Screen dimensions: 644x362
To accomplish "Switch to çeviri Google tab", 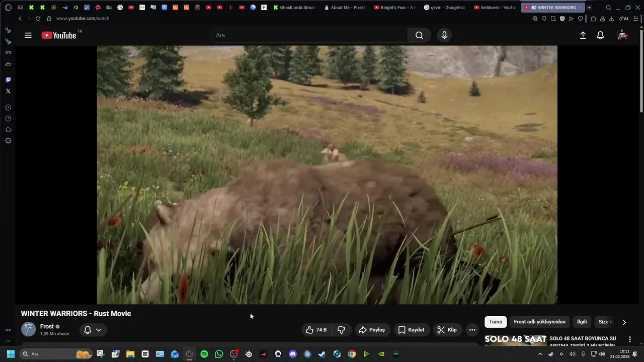I will point(445,8).
